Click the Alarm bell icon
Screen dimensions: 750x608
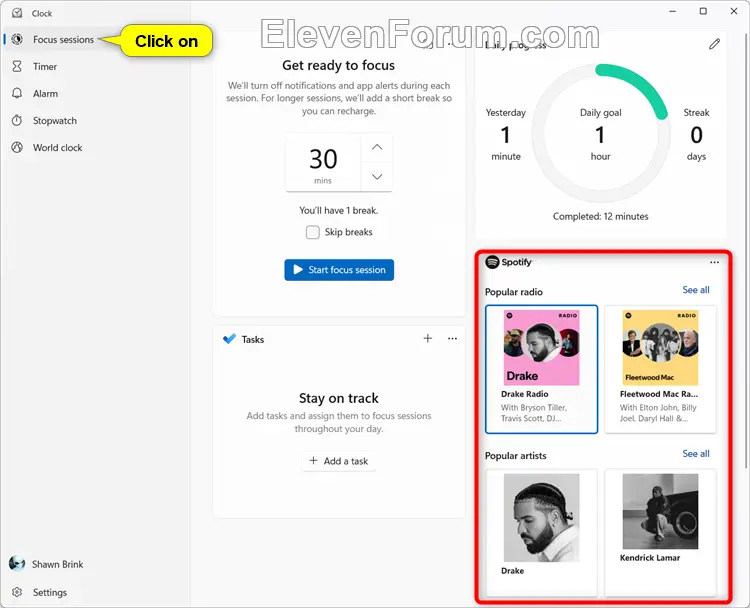click(17, 93)
